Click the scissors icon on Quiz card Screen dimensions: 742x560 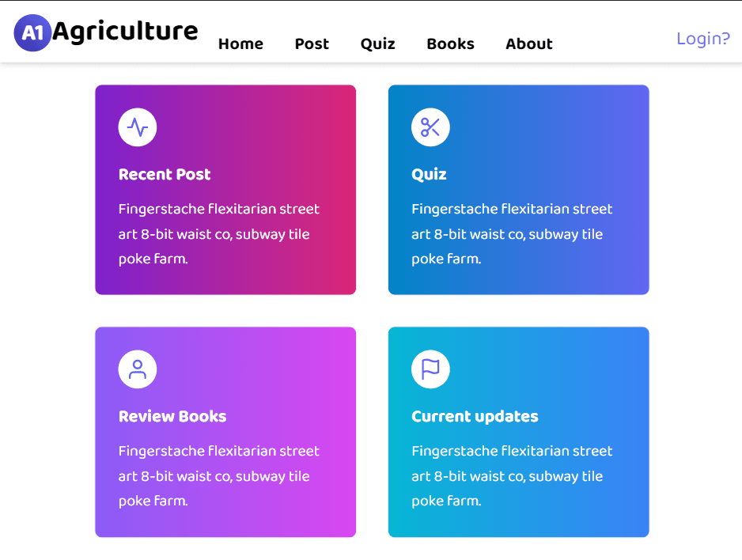point(430,127)
